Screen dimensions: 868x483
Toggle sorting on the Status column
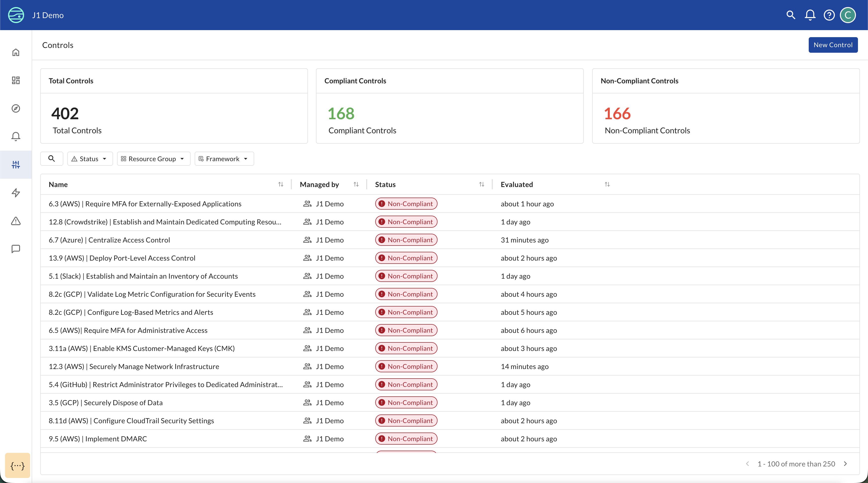coord(481,184)
